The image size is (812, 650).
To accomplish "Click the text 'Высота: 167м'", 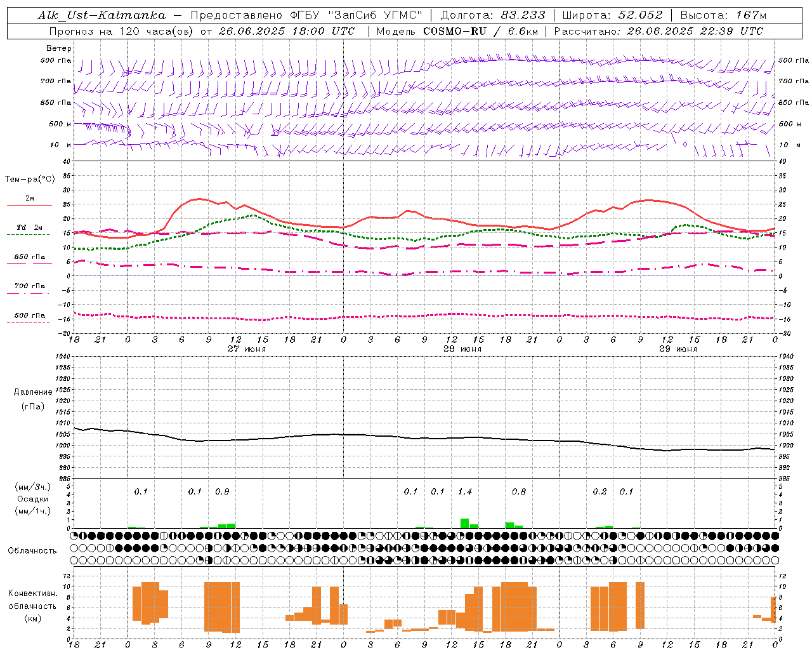I will (x=723, y=15).
